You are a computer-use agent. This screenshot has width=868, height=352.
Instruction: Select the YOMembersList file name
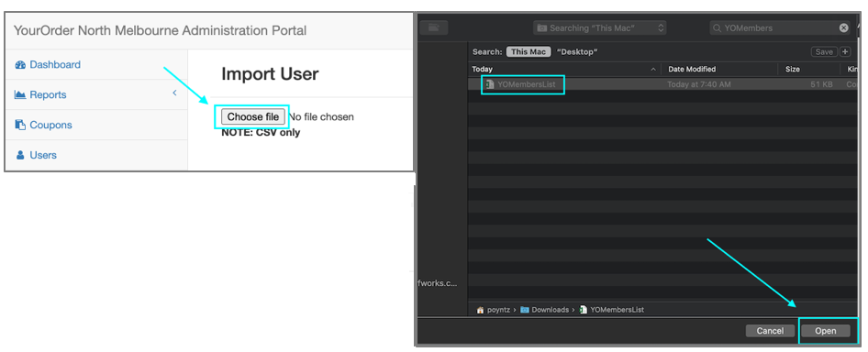click(x=527, y=84)
